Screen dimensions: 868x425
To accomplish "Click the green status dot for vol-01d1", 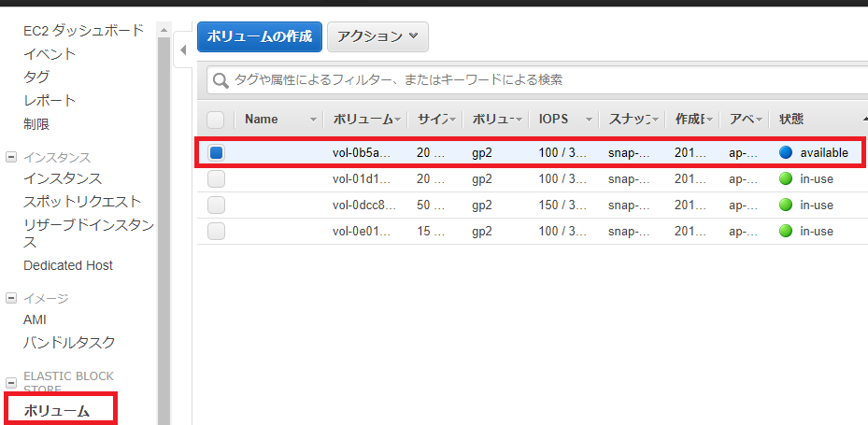I will point(786,178).
